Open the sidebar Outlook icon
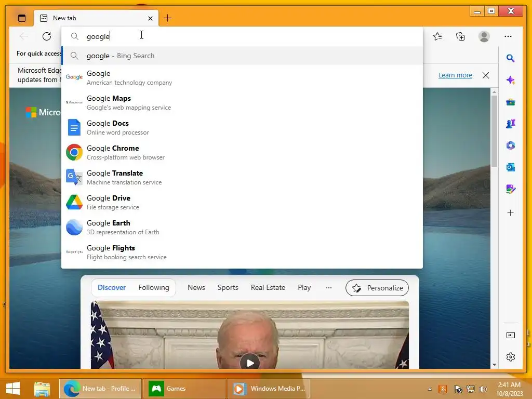This screenshot has height=399, width=532. (510, 167)
